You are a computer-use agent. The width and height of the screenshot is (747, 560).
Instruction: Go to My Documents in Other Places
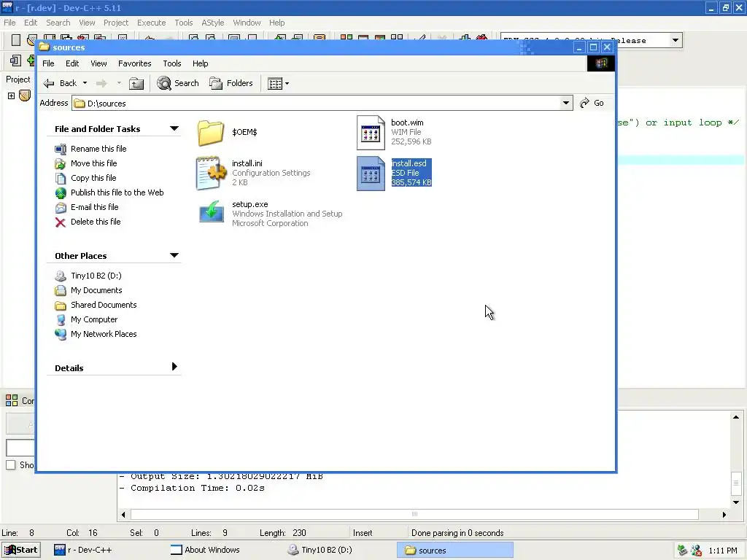coord(96,290)
